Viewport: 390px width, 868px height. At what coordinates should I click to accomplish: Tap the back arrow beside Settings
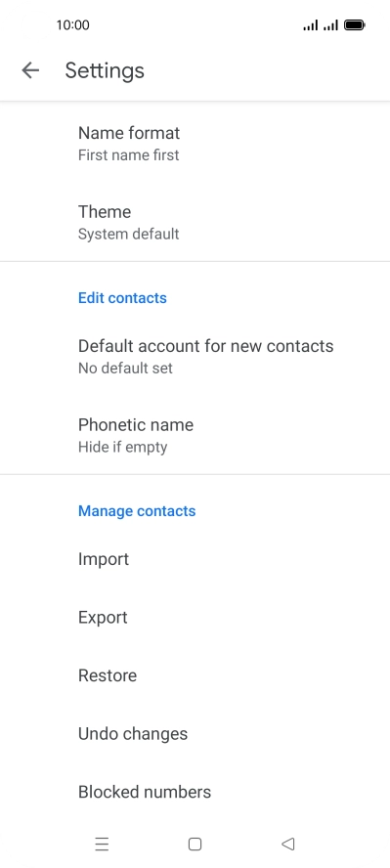30,70
